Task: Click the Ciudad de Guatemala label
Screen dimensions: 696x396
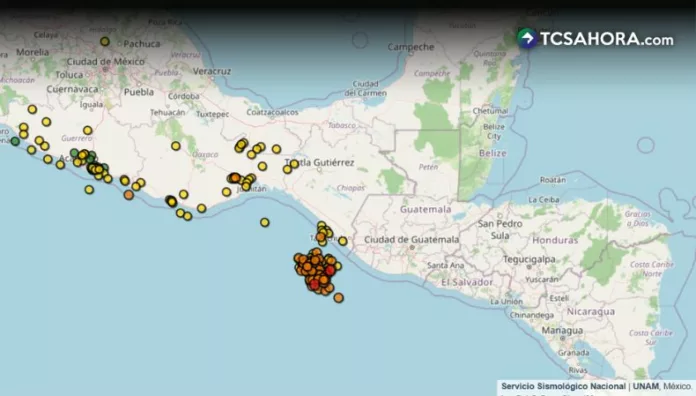Action: point(411,239)
